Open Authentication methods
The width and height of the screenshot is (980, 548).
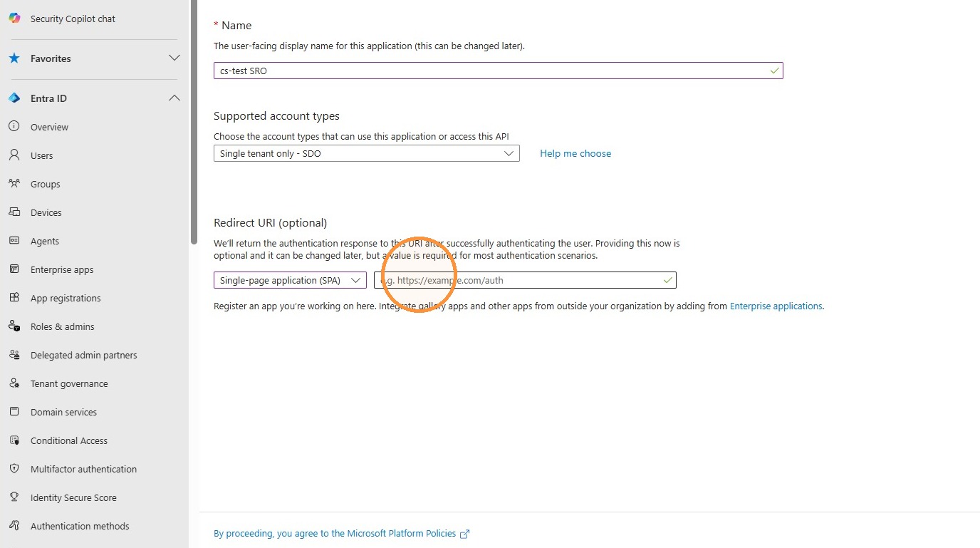[80, 527]
